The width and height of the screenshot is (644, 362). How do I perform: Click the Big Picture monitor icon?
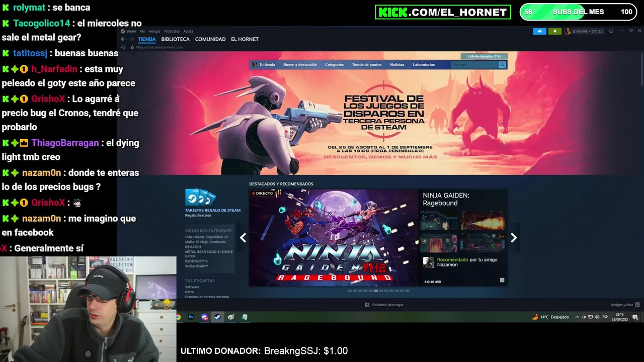pos(611,31)
